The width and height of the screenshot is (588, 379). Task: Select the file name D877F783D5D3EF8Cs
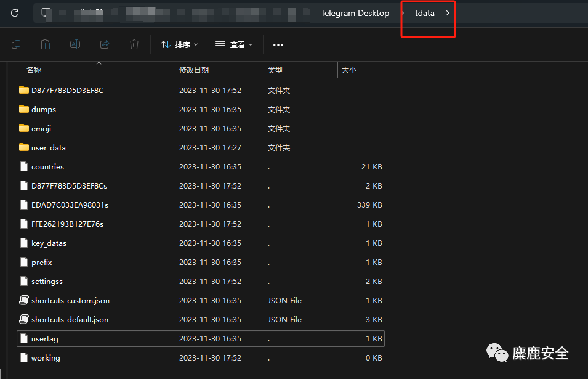pos(70,186)
